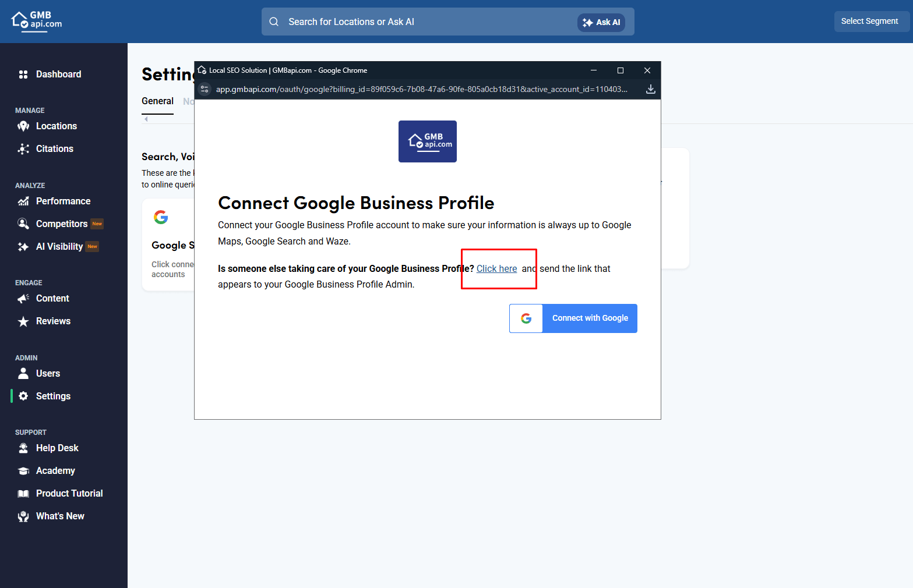
Task: Click the popup address bar URL
Action: 422,89
